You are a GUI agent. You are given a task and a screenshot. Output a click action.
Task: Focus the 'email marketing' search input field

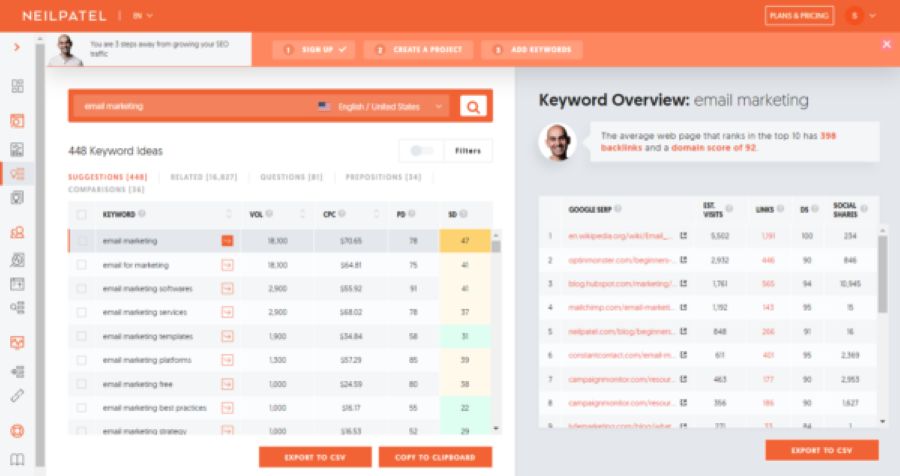[195, 106]
